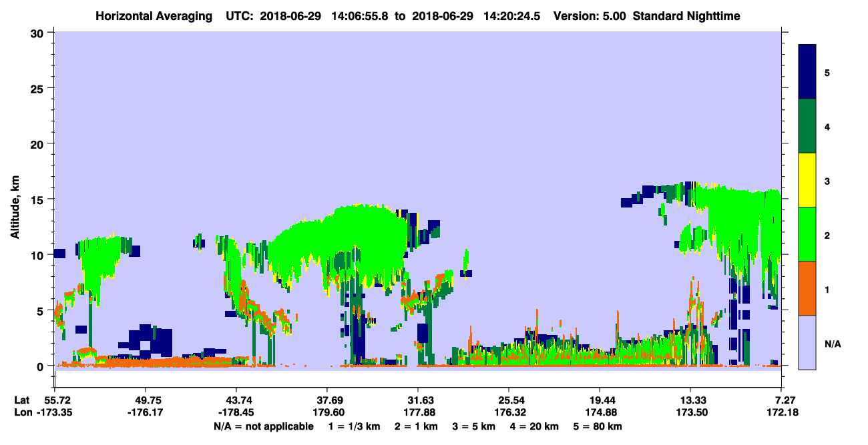Click the yellow level 3 colorbar segment

(808, 180)
